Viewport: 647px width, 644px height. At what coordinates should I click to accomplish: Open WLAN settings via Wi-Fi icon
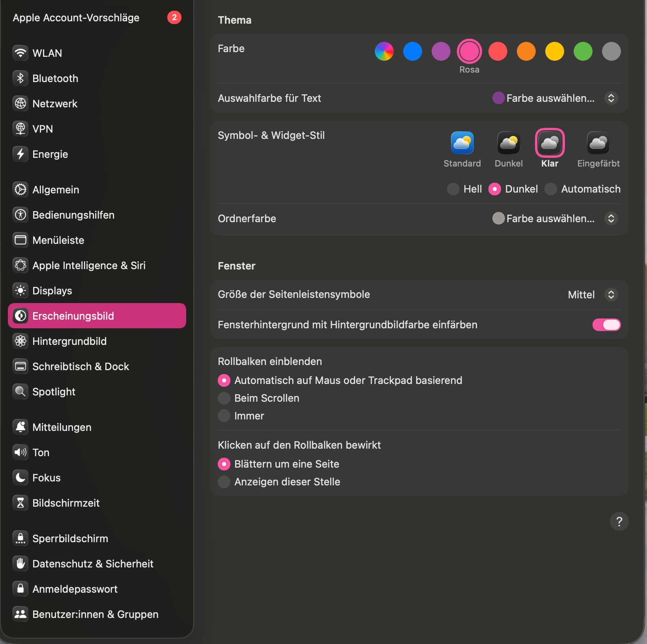click(21, 53)
